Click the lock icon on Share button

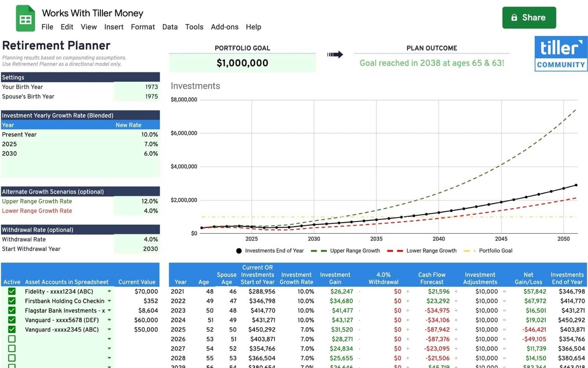click(x=514, y=18)
